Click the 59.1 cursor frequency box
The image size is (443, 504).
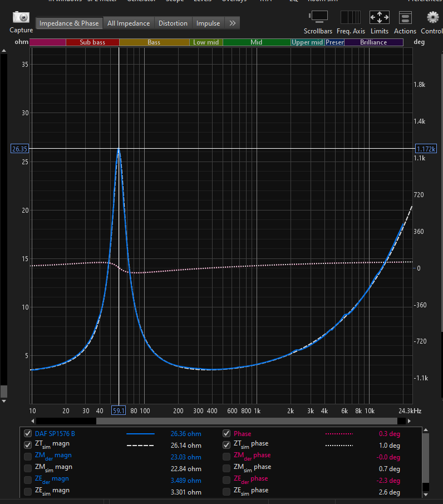tap(119, 410)
